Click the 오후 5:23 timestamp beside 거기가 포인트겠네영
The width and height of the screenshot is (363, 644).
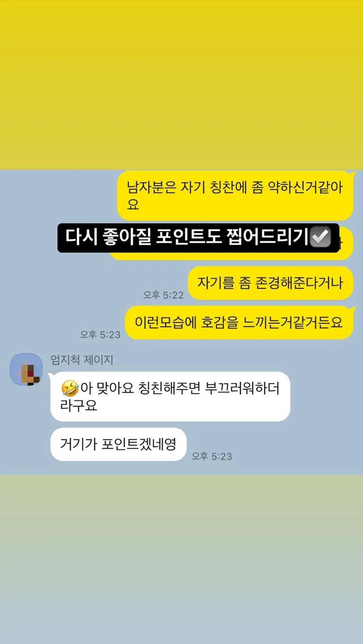(212, 456)
